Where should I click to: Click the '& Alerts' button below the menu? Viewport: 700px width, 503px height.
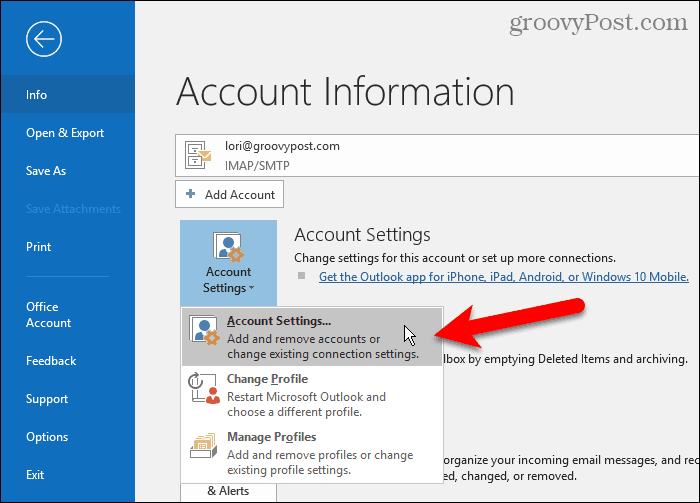coord(229,493)
